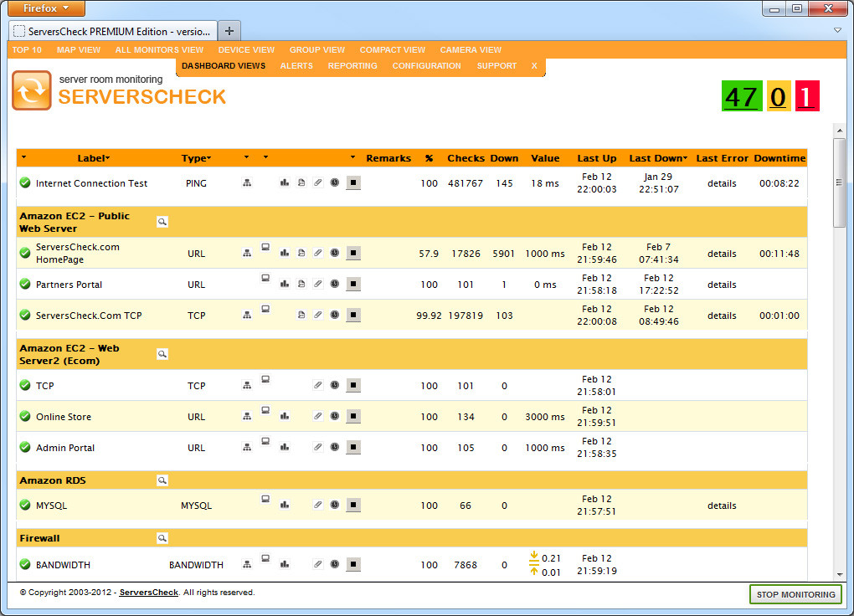Image resolution: width=854 pixels, height=616 pixels.
Task: Open header dropdown arrow left of Label
Action: pyautogui.click(x=24, y=157)
